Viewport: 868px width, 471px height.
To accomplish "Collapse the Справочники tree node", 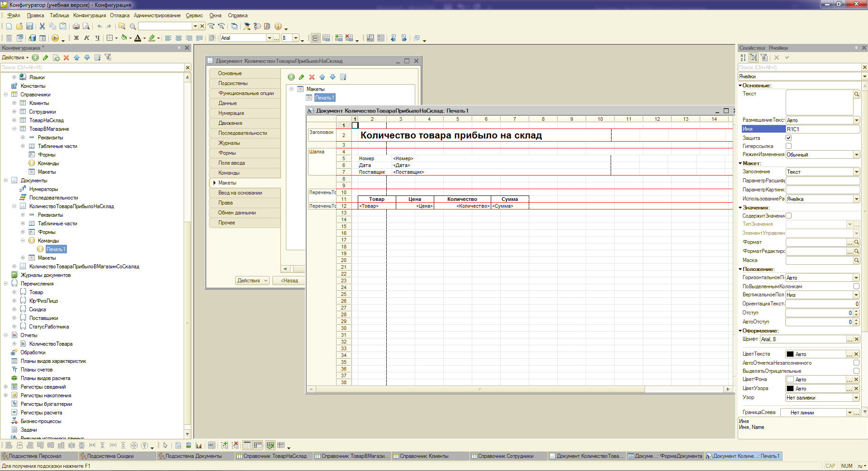I will pyautogui.click(x=5, y=95).
